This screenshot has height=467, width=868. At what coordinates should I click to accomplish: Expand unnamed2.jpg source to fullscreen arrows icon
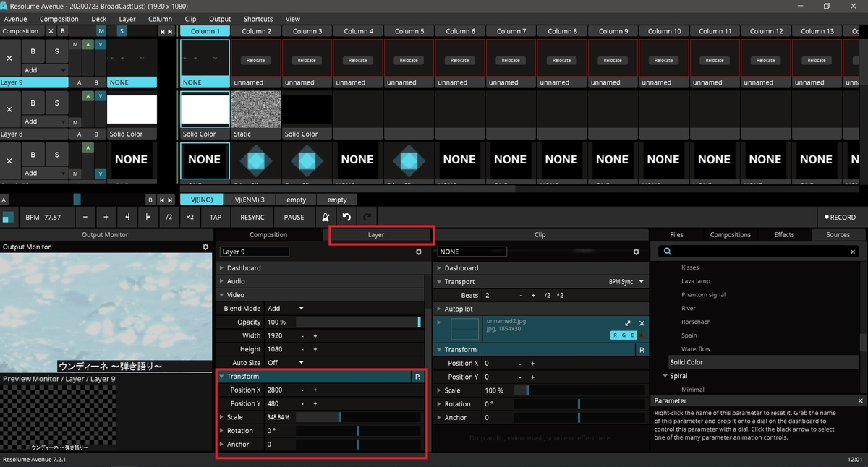(x=628, y=323)
